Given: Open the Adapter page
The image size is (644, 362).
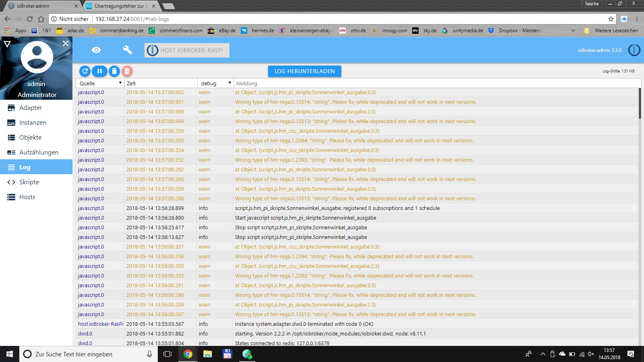Looking at the screenshot, I should (36, 108).
